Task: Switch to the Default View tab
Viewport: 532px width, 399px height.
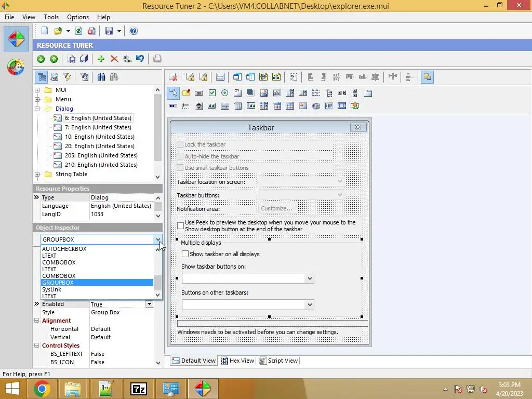Action: (194, 361)
